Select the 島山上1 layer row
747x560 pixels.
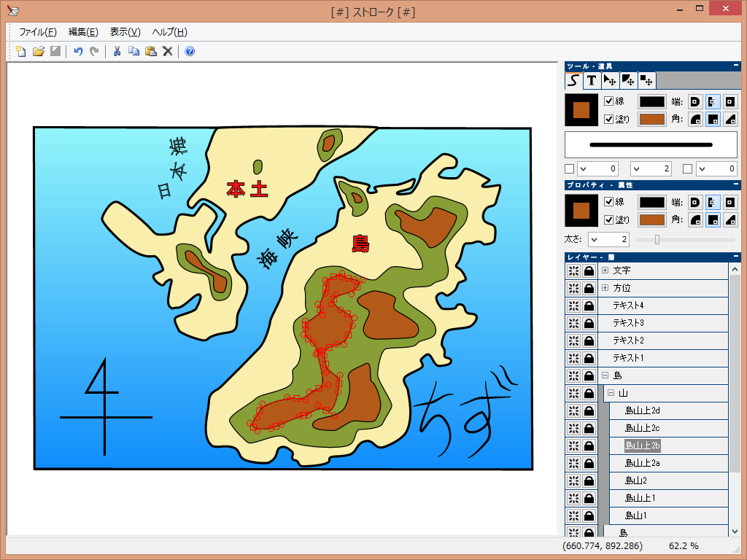click(668, 498)
